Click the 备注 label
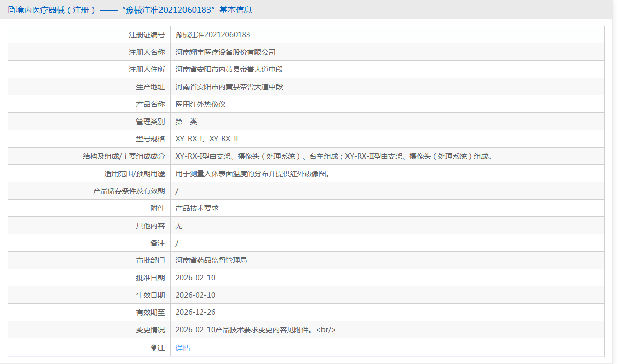 (157, 243)
